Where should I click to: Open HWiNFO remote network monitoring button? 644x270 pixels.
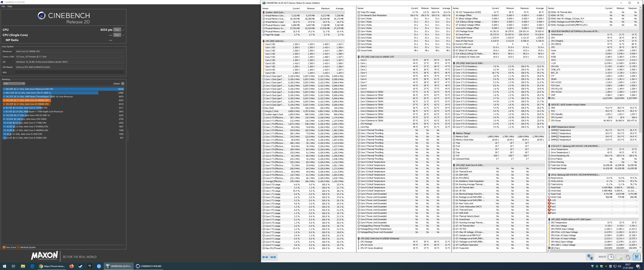590,257
